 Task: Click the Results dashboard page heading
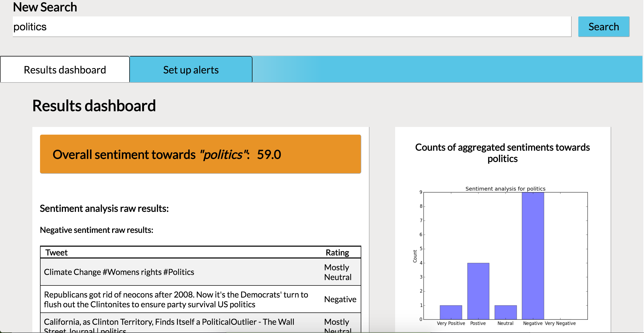coord(94,106)
